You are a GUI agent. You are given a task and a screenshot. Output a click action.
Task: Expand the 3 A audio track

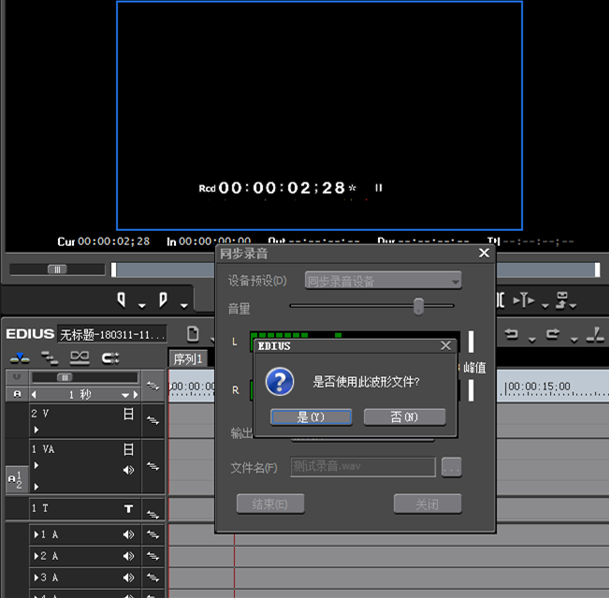[x=36, y=578]
